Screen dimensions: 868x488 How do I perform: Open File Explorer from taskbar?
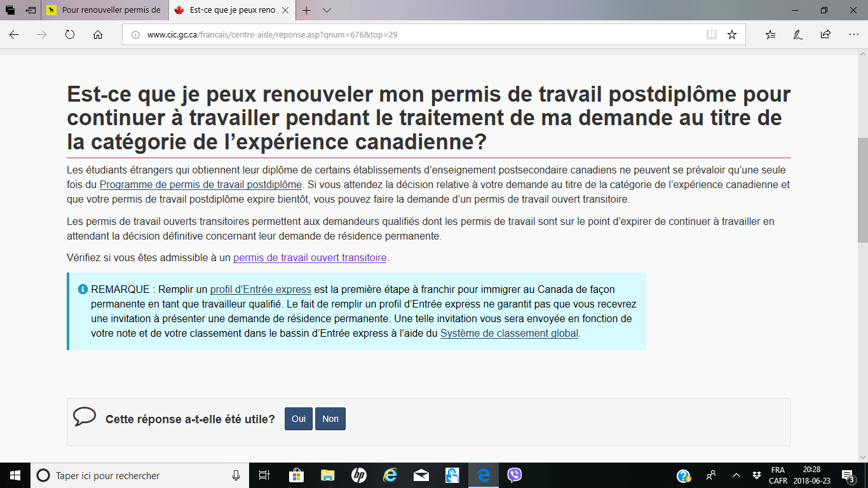pyautogui.click(x=327, y=475)
